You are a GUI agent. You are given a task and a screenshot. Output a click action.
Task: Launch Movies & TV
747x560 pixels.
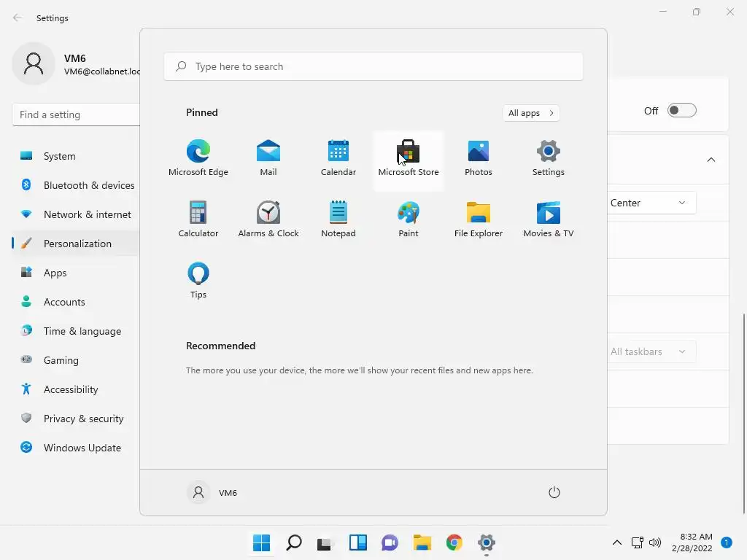[x=549, y=219]
